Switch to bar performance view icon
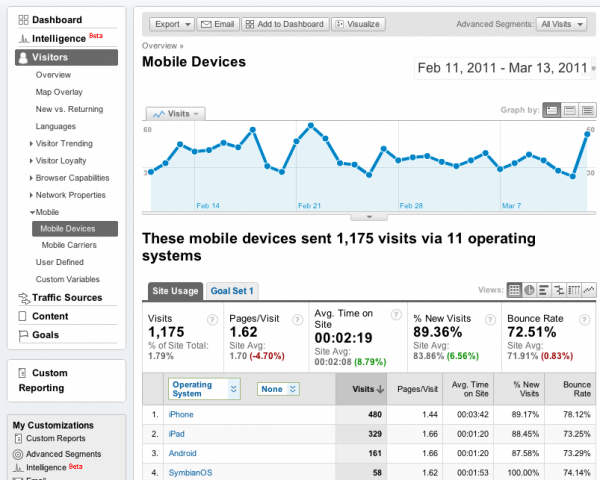The width and height of the screenshot is (600, 480). click(x=544, y=290)
